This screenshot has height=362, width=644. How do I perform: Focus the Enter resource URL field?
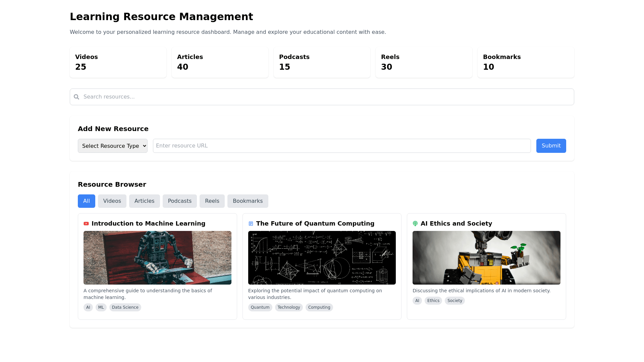coord(341,146)
